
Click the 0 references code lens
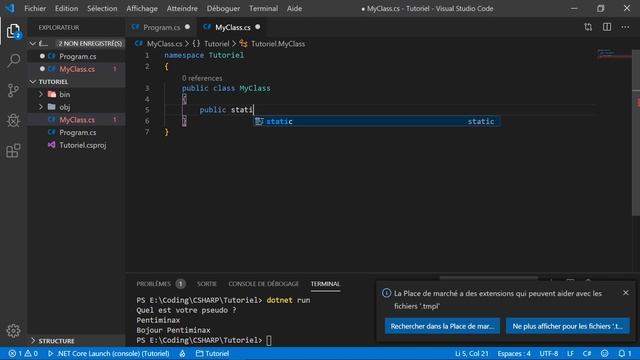coord(202,78)
